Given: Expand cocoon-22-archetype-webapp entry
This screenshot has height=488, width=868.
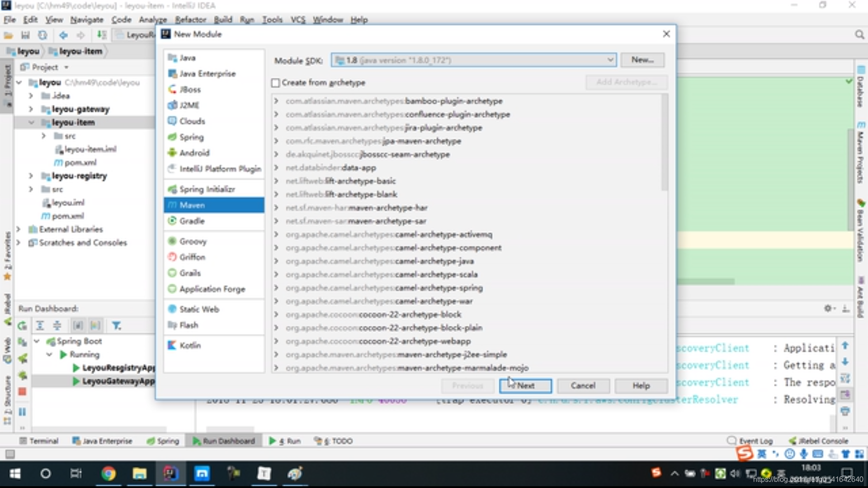Looking at the screenshot, I should click(x=276, y=341).
